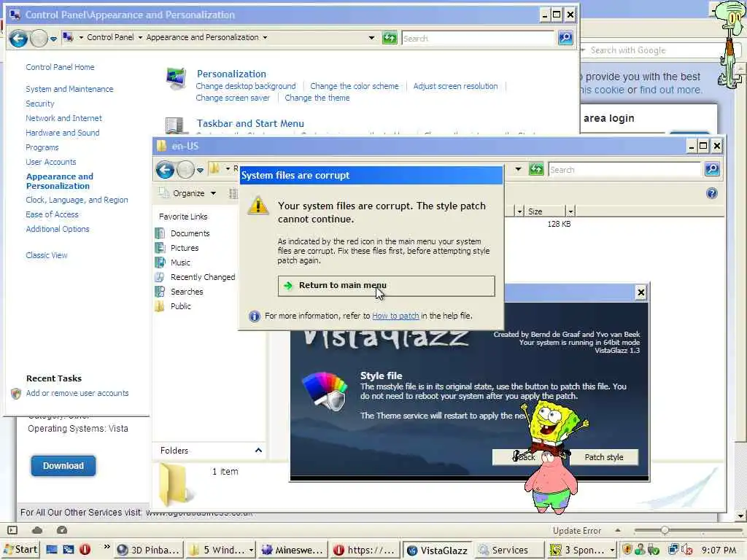
Task: Click Add or remove user accounts
Action: (77, 393)
